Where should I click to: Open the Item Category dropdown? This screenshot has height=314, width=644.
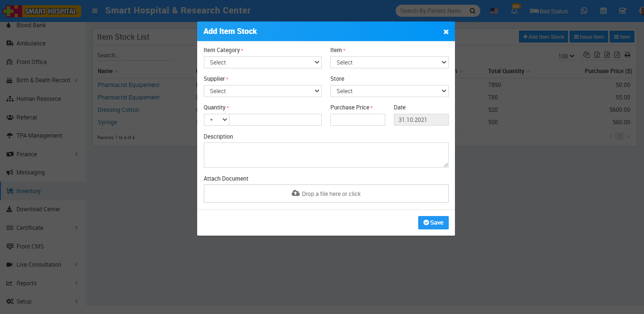point(263,63)
